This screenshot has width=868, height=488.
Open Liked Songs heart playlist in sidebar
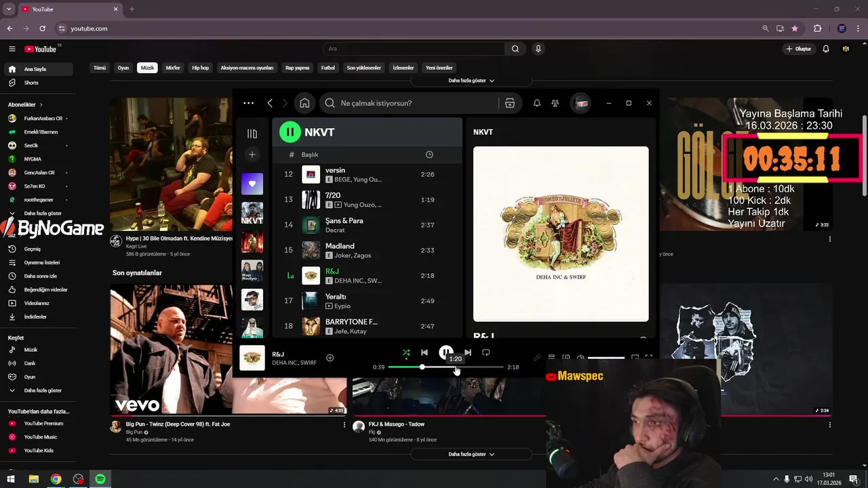tap(252, 184)
